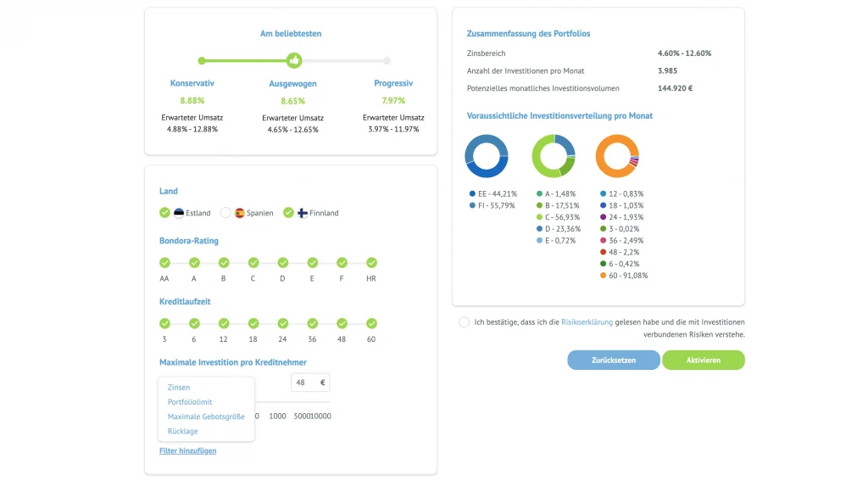Click the maximum investment amount input field
868x481 pixels.
point(305,383)
